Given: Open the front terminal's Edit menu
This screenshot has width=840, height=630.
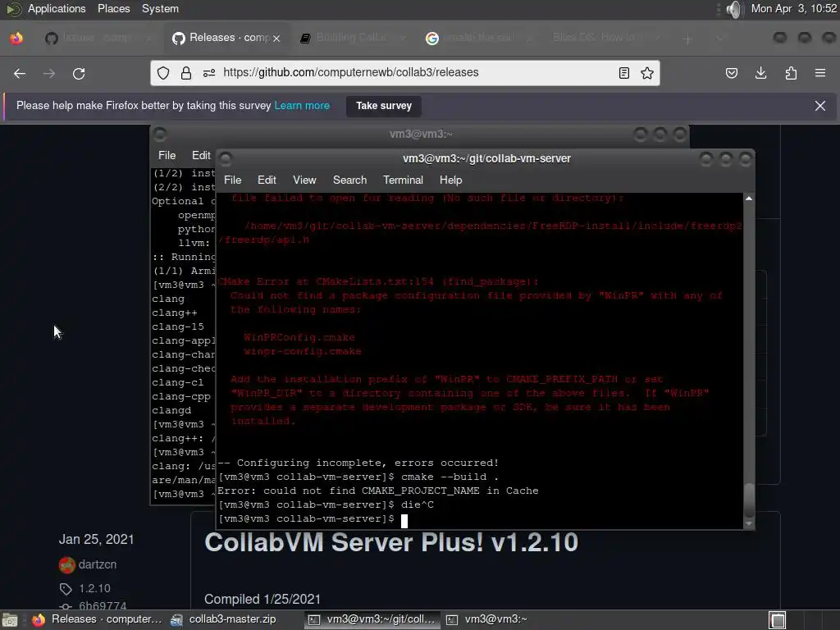Looking at the screenshot, I should click(x=267, y=180).
